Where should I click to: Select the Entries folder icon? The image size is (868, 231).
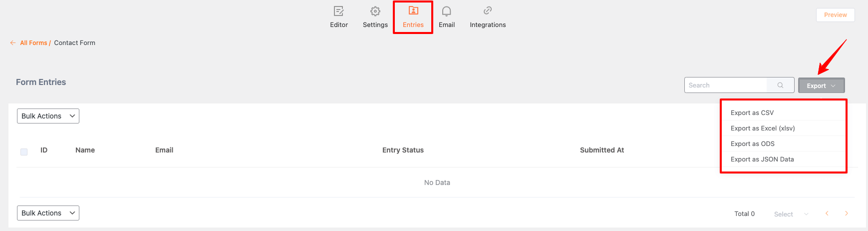[x=413, y=10]
